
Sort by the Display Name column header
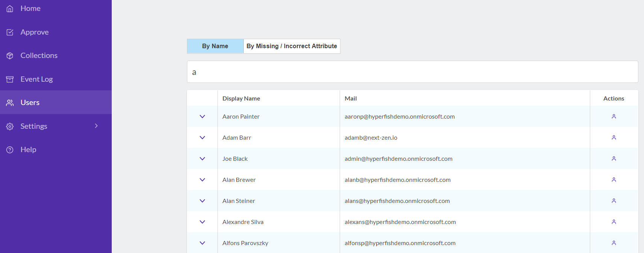241,98
